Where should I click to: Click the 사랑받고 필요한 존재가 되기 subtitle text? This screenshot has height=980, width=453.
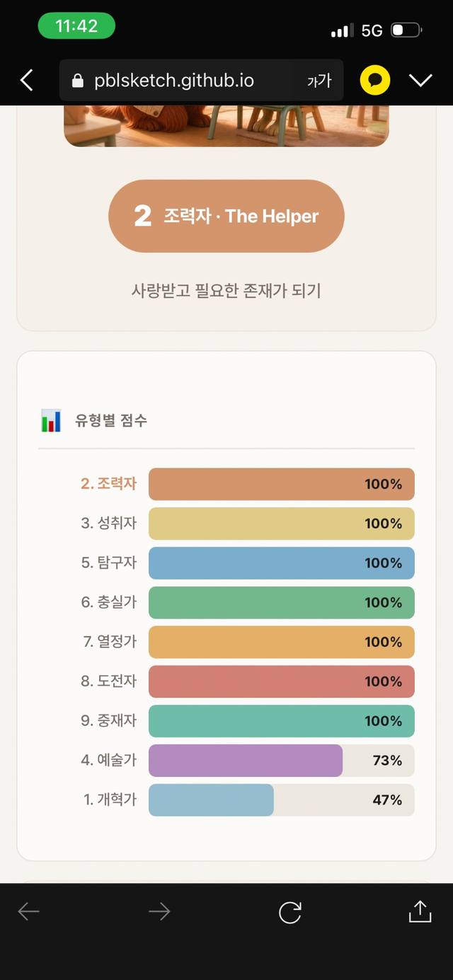(226, 290)
